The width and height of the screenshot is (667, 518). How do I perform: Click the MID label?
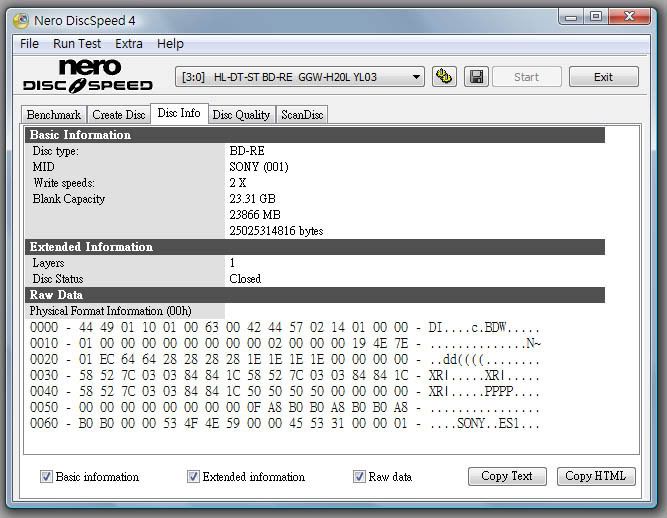(43, 167)
